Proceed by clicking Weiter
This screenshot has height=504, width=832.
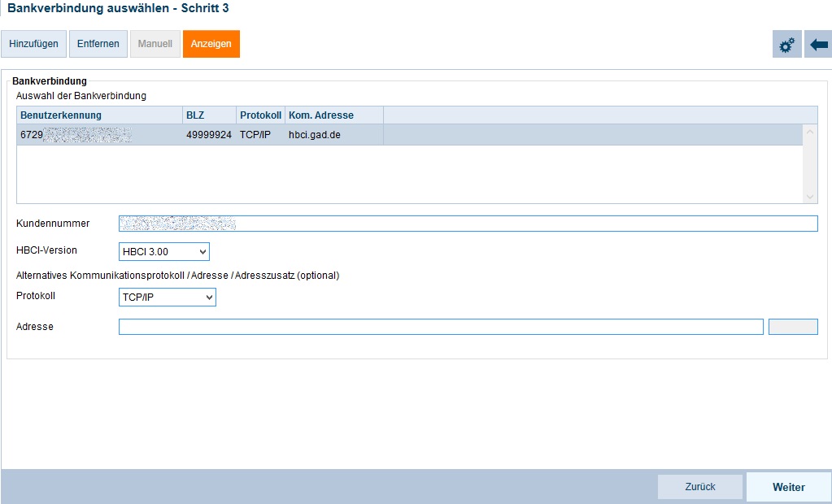click(x=788, y=488)
